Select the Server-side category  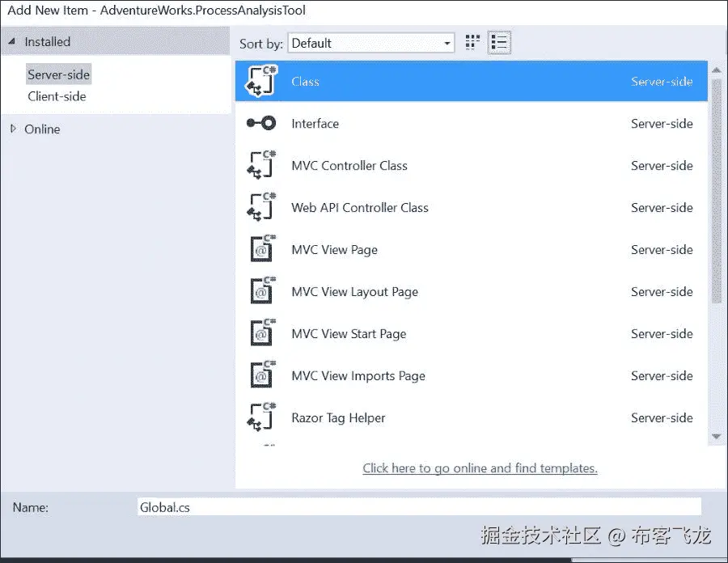click(58, 74)
